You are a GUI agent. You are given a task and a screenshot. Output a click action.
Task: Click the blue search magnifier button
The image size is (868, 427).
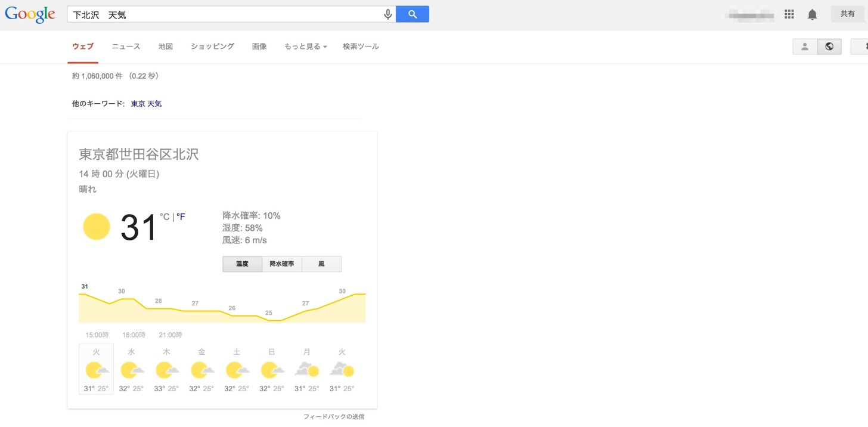pyautogui.click(x=413, y=14)
